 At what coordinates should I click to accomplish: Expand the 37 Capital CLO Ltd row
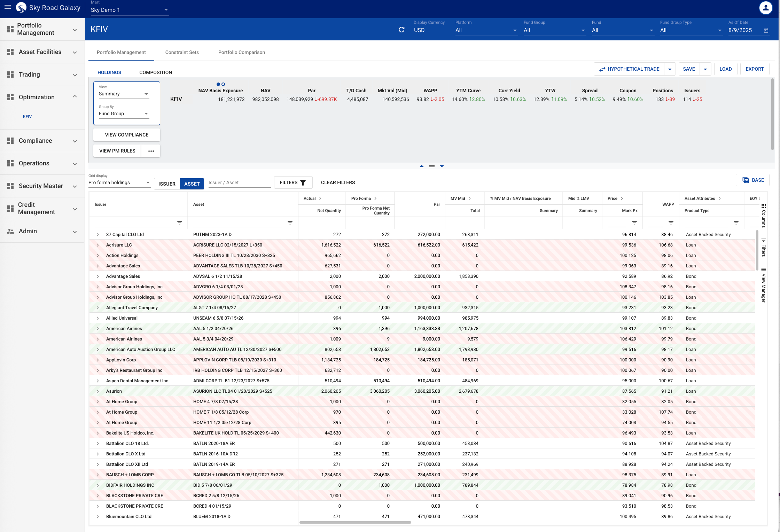[x=97, y=234]
